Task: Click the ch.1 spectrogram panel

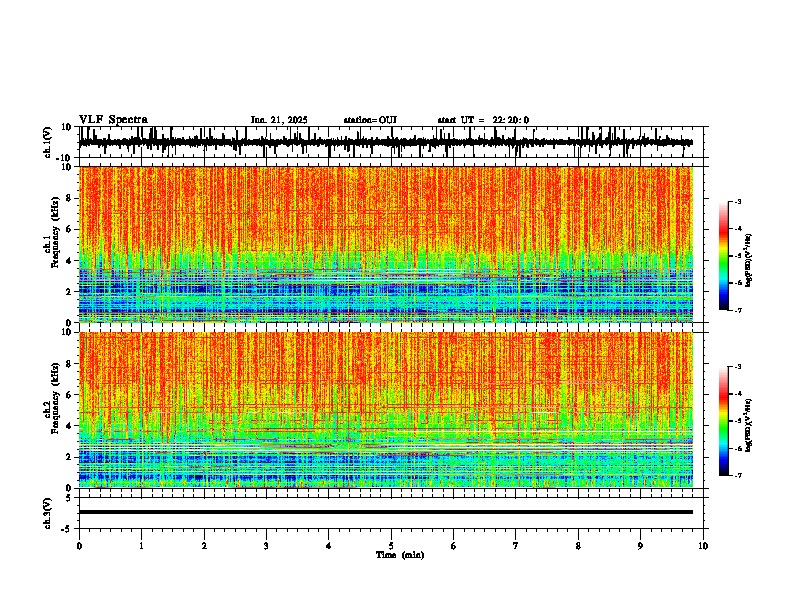Action: pos(386,244)
